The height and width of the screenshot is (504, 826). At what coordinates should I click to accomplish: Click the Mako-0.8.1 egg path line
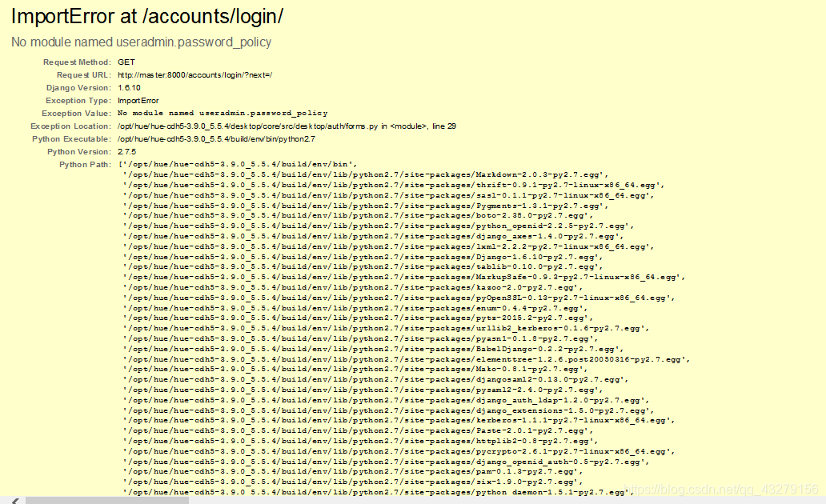coord(355,369)
